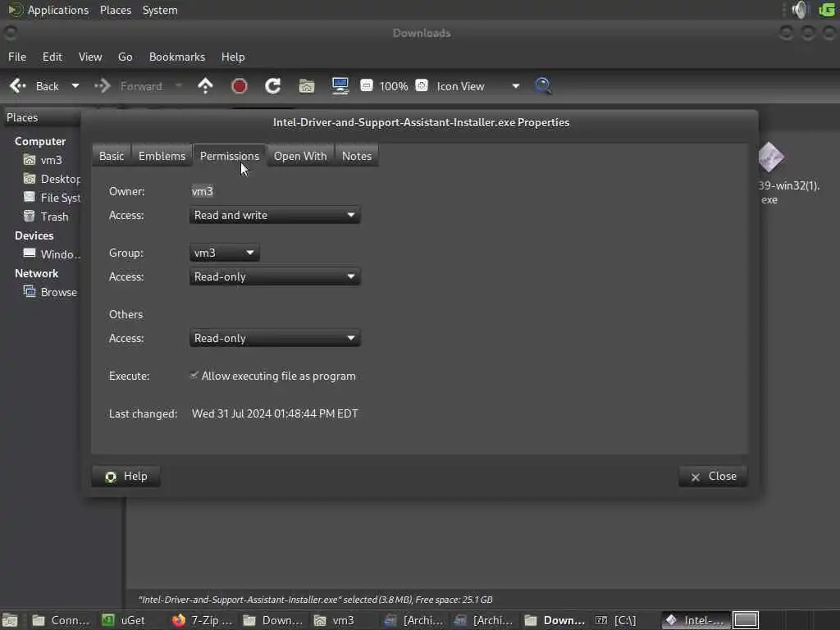Switch to the Open With tab
This screenshot has width=840, height=630.
click(300, 156)
